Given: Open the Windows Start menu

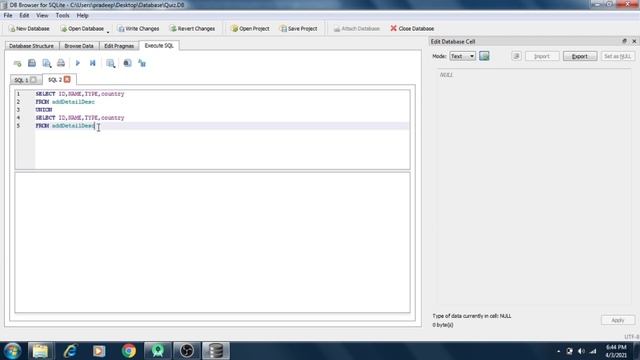Looking at the screenshot, I should coord(12,351).
